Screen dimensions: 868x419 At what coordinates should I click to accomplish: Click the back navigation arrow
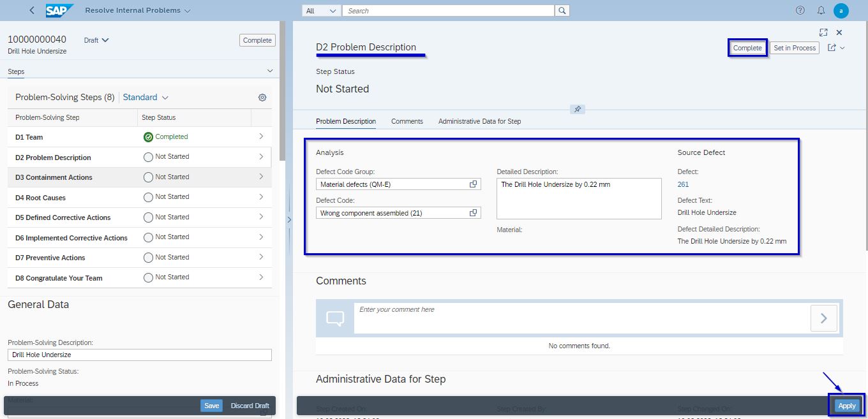point(32,10)
